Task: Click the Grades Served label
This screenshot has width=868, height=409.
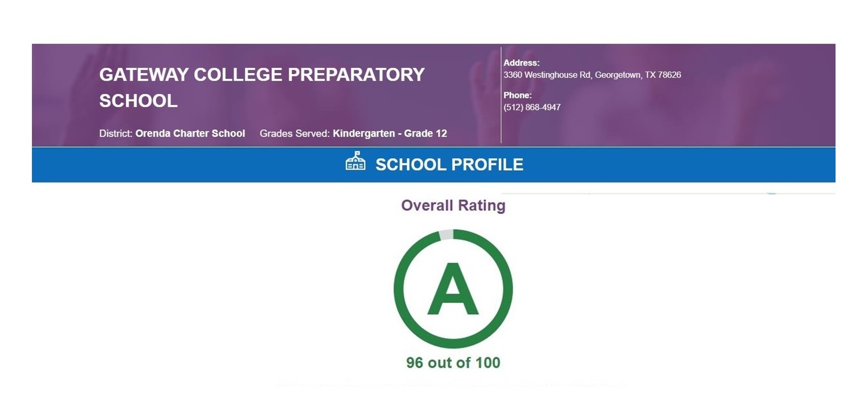Action: point(294,133)
